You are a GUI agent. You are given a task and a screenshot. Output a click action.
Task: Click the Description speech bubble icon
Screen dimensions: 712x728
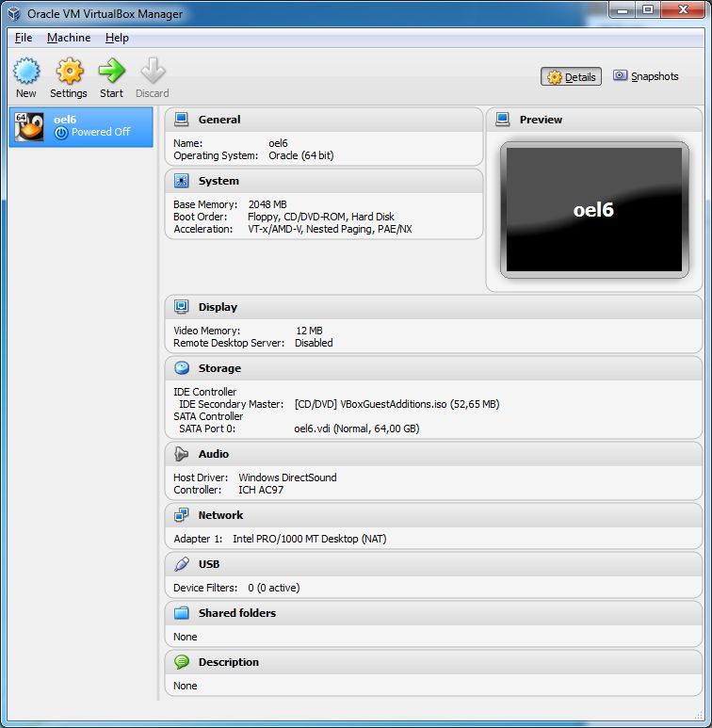[182, 662]
